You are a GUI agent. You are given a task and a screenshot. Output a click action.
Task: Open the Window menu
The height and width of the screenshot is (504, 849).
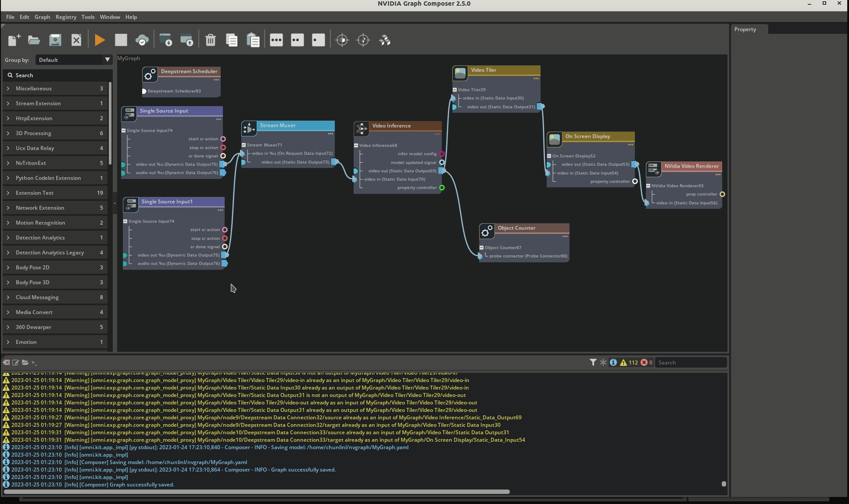click(110, 17)
